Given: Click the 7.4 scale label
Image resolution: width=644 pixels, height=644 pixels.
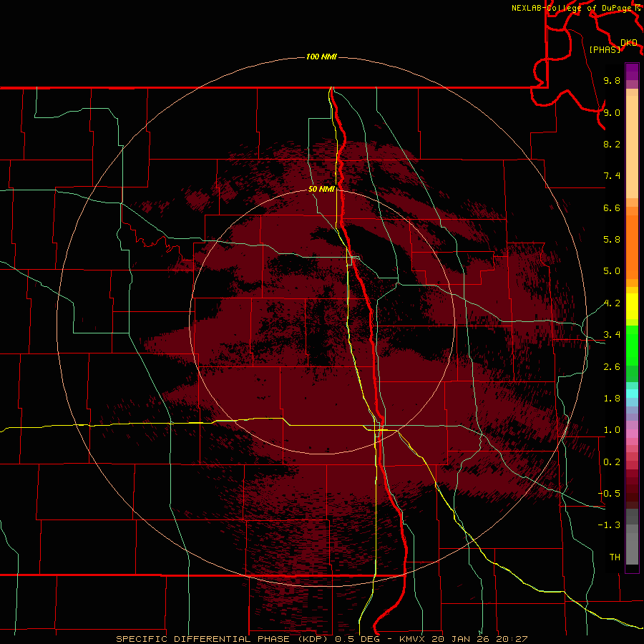Looking at the screenshot, I should tap(612, 176).
